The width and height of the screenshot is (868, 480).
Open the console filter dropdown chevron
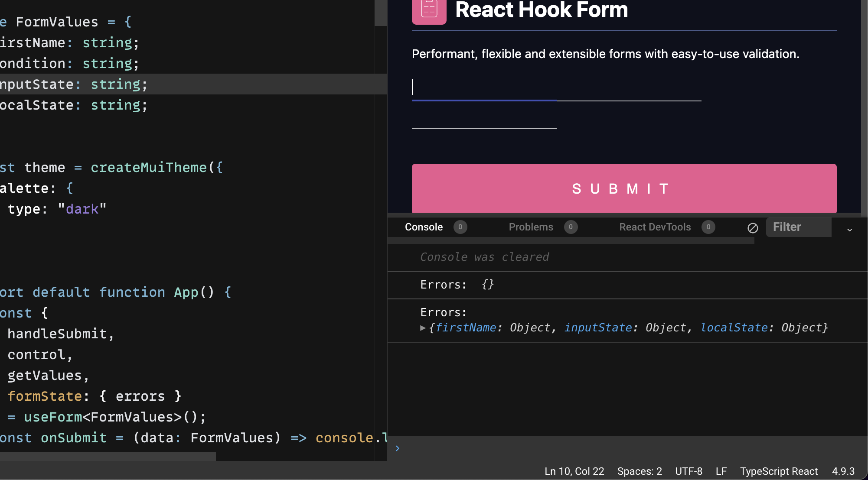pyautogui.click(x=849, y=230)
